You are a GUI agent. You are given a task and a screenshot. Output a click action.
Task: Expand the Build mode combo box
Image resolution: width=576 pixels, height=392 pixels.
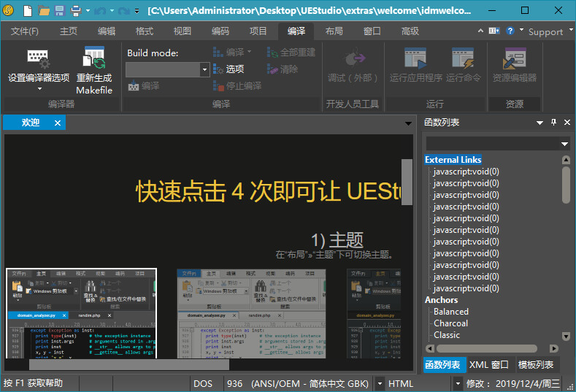coord(204,69)
